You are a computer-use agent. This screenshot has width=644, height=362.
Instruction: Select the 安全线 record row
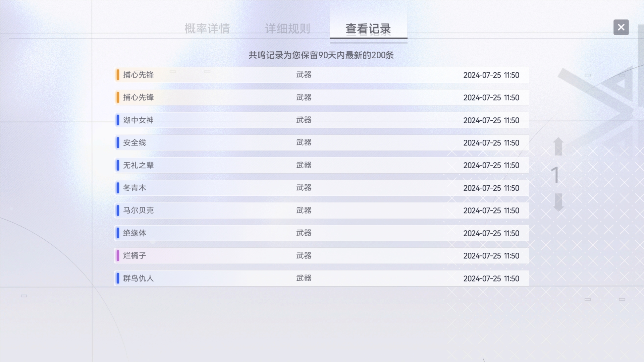(x=322, y=143)
